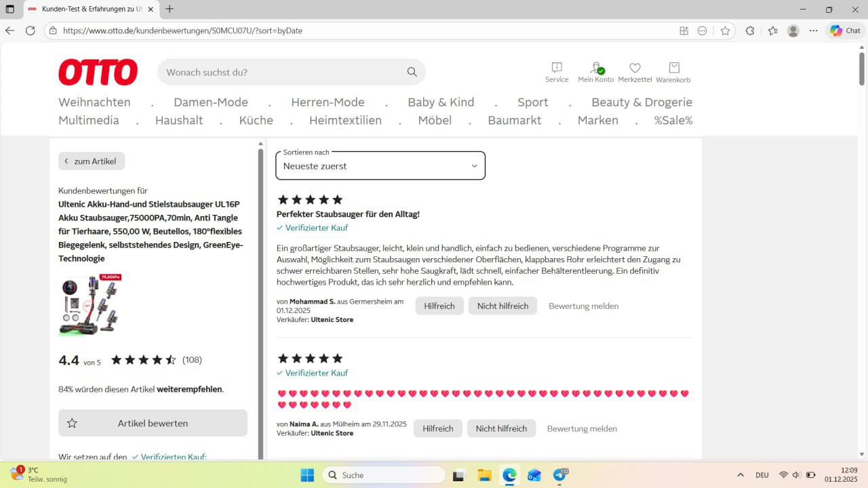
Task: Open the Multimedia category
Action: [89, 121]
